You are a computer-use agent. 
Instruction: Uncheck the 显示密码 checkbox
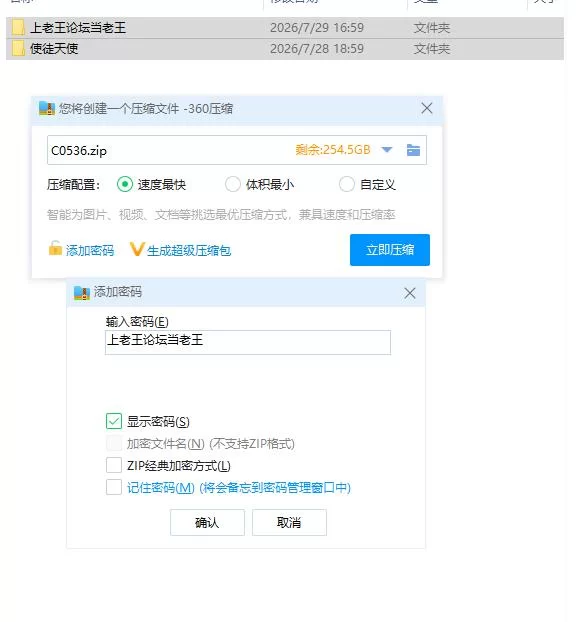[x=114, y=421]
